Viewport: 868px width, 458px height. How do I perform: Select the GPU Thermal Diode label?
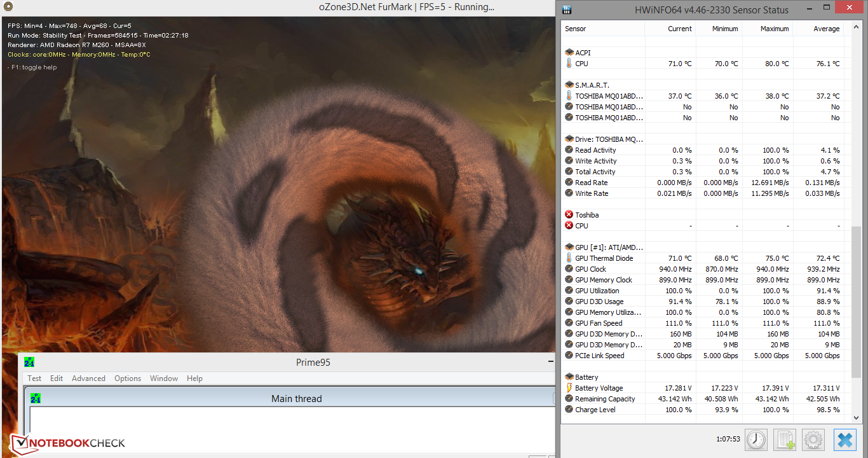604,258
